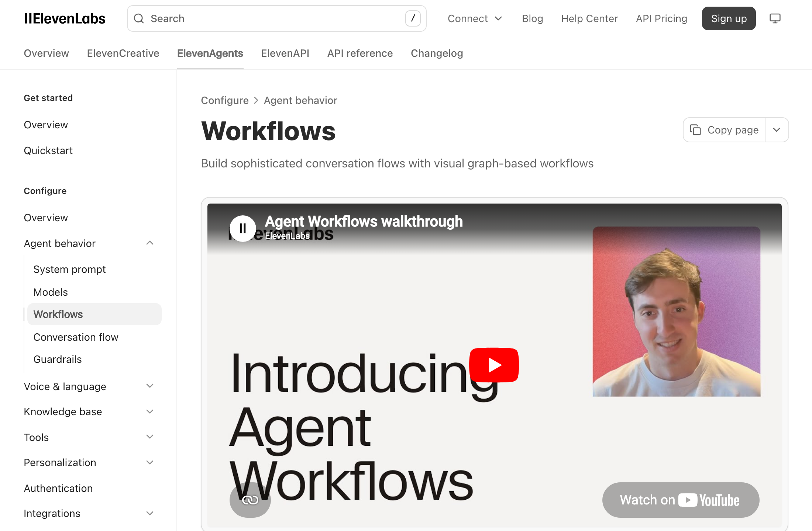Open the Guardrails sidebar page
Viewport: 812px width, 531px height.
(x=58, y=359)
